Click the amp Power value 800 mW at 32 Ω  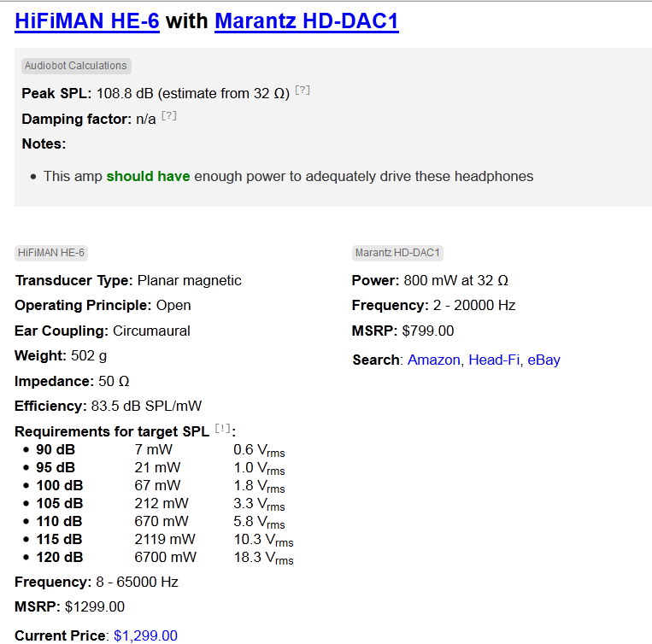click(456, 280)
